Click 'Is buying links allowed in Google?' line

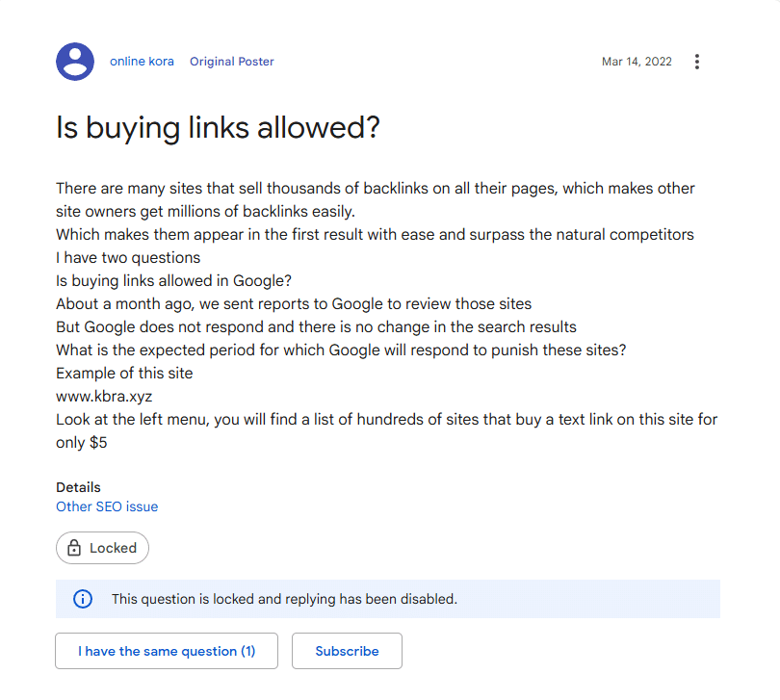173,281
